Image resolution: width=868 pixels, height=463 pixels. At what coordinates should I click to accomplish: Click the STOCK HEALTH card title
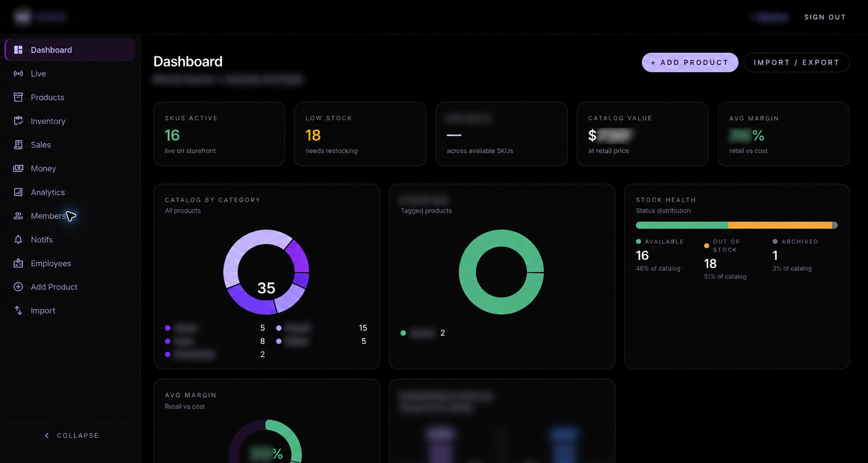(x=666, y=200)
